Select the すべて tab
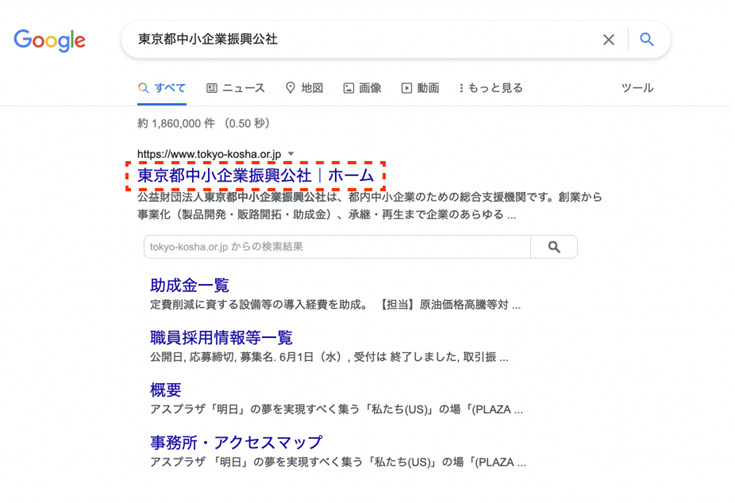Screen dimensions: 735x503 coord(162,88)
